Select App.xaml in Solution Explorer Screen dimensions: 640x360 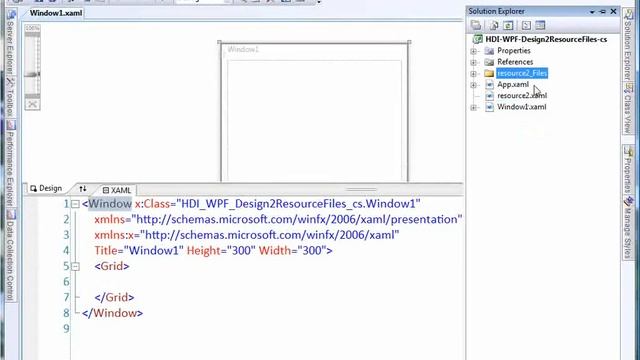(513, 84)
